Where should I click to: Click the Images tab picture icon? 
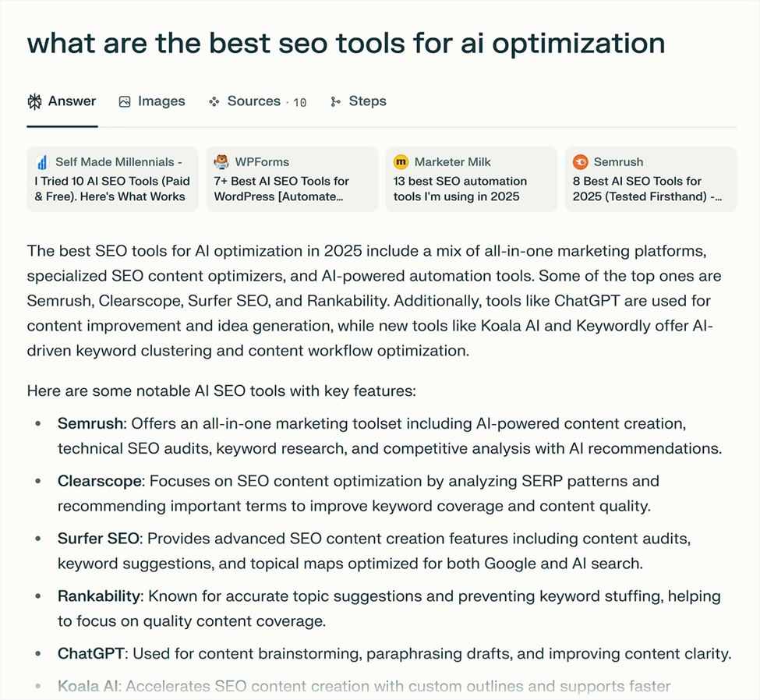click(125, 101)
